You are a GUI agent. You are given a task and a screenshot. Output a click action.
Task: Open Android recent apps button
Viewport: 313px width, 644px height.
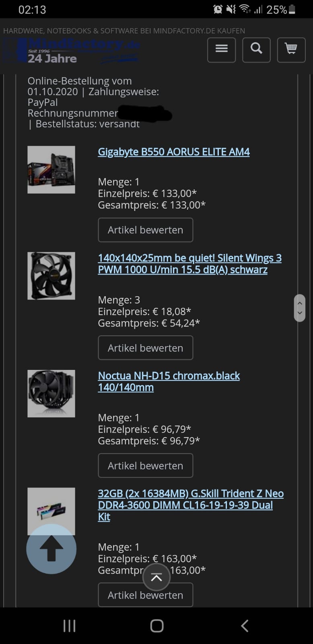(x=69, y=626)
